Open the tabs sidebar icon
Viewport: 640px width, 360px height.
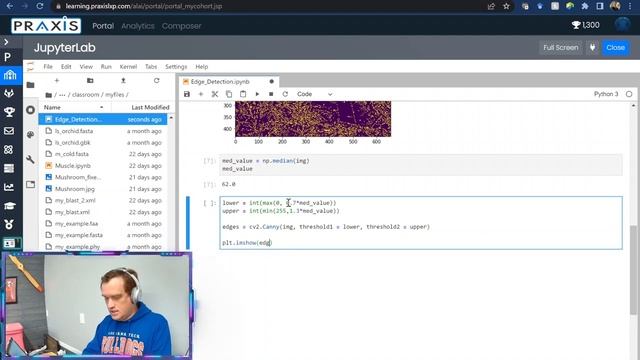tap(31, 184)
